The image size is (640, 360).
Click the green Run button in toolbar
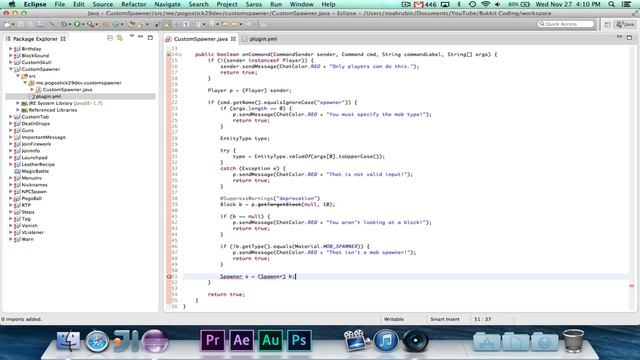pyautogui.click(x=77, y=24)
